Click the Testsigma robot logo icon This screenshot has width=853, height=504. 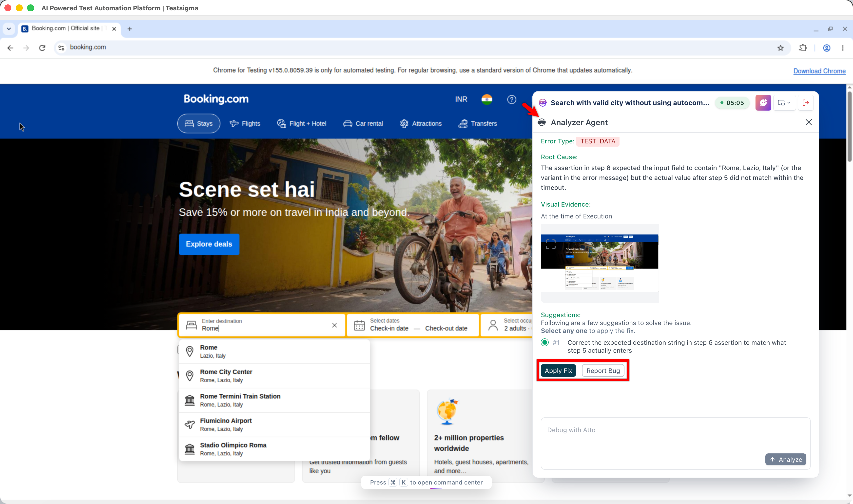click(543, 103)
